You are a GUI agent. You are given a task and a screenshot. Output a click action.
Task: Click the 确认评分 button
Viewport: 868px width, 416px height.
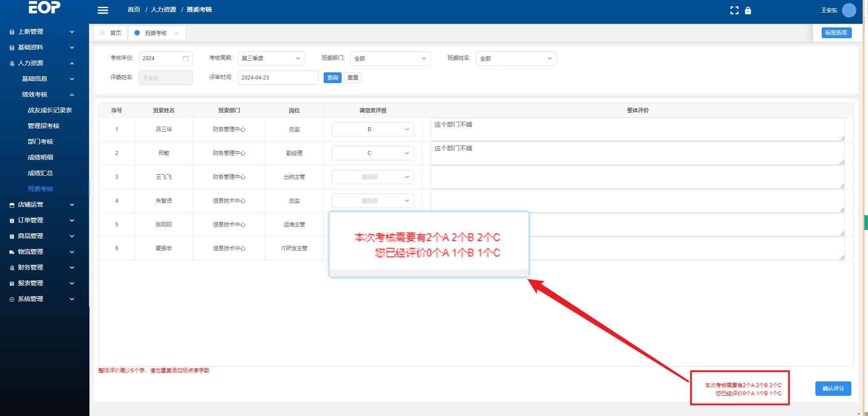833,389
